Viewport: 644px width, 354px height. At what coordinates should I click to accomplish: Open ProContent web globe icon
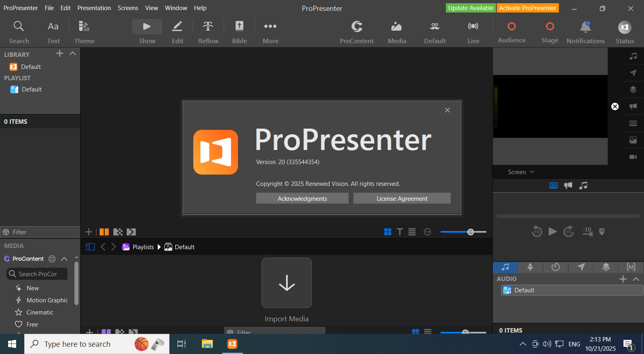point(52,259)
